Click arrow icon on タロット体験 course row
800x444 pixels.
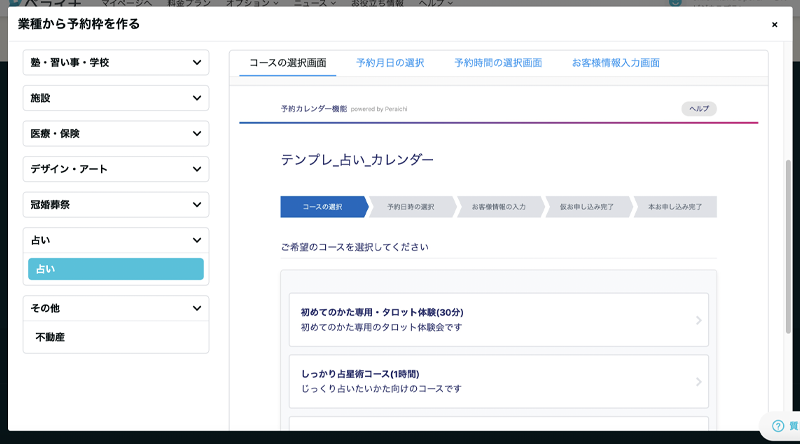click(x=698, y=320)
